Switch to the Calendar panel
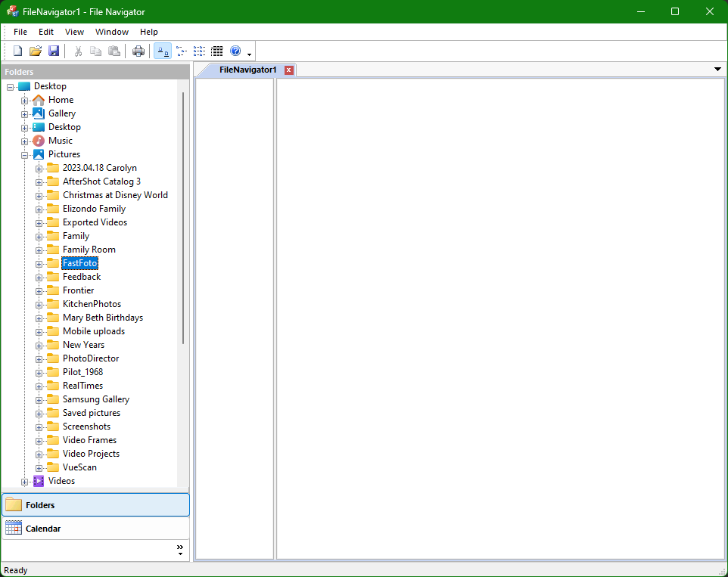Image resolution: width=728 pixels, height=577 pixels. 43,528
